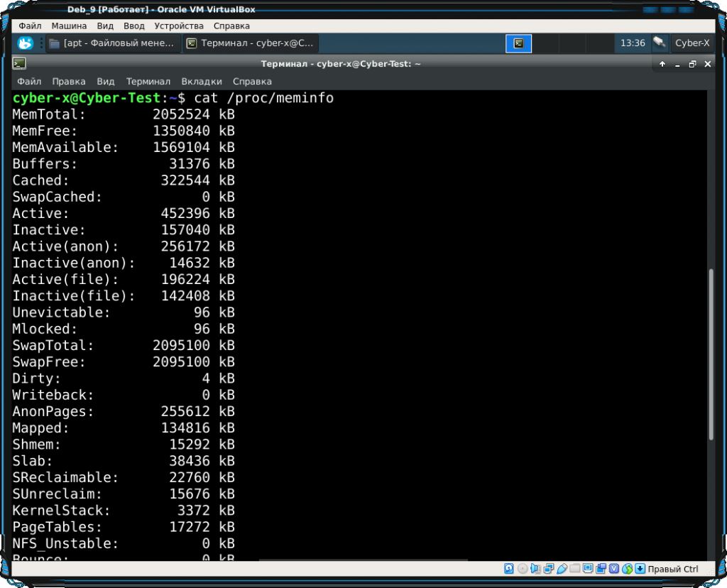
Task: Open the VirtualBox Машина menu
Action: click(x=69, y=26)
